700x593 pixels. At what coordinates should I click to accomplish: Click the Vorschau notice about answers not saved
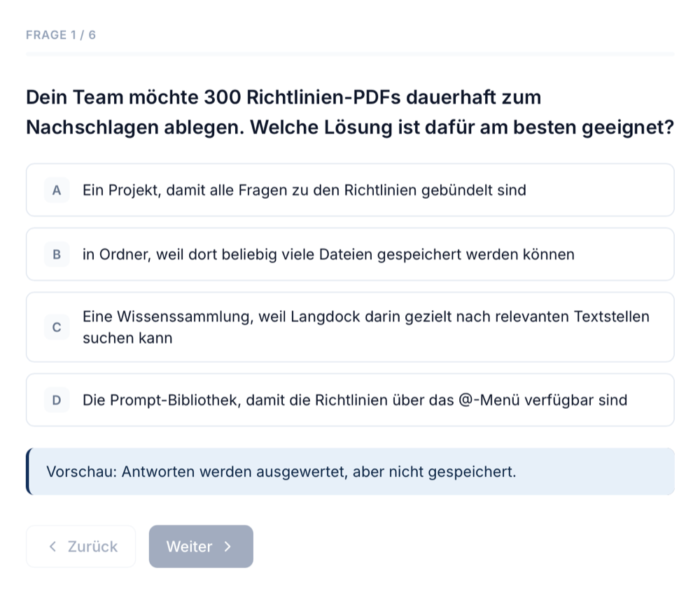(350, 472)
